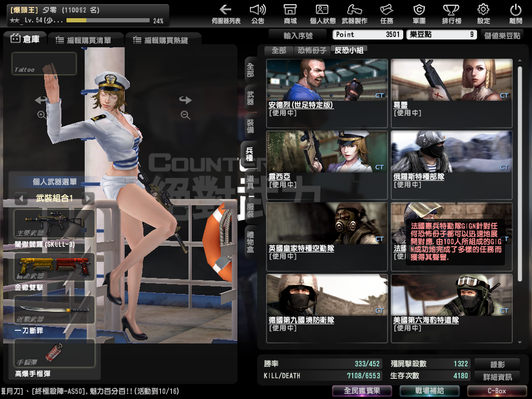Zoom in on the character model
The image size is (532, 399).
click(42, 115)
